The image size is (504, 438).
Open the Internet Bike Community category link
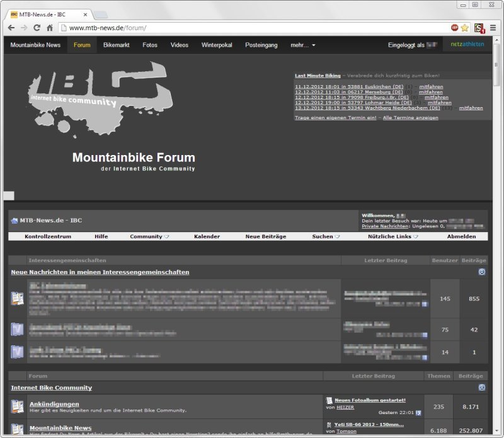[x=52, y=388]
